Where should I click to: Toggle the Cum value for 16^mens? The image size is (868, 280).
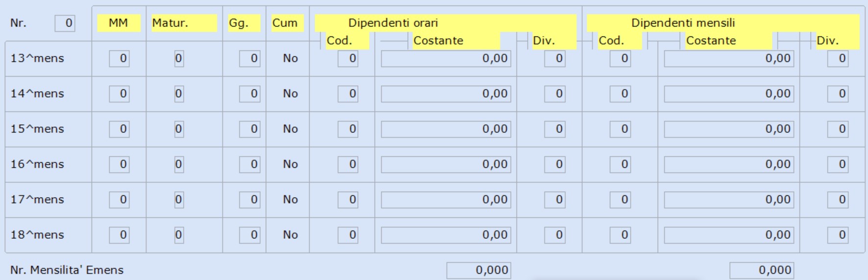click(290, 164)
